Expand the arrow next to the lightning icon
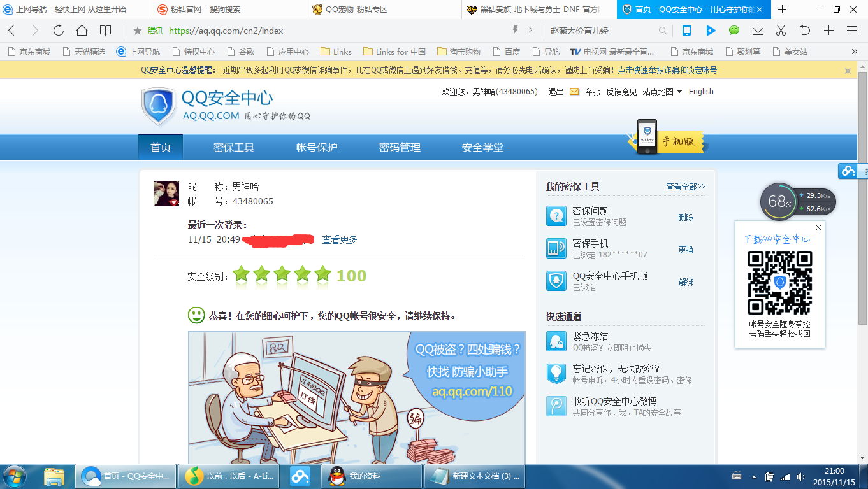This screenshot has width=868, height=489. (x=530, y=30)
